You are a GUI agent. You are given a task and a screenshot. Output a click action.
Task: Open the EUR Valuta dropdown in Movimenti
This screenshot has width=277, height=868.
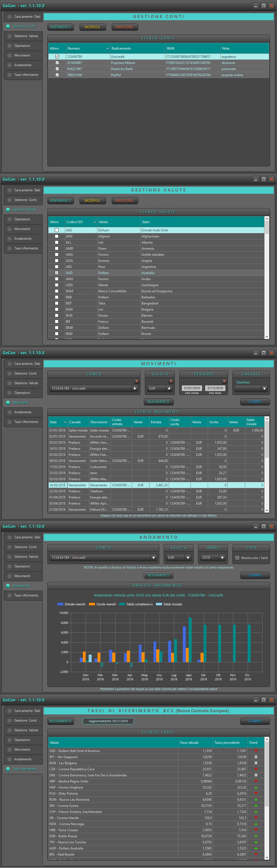point(169,389)
